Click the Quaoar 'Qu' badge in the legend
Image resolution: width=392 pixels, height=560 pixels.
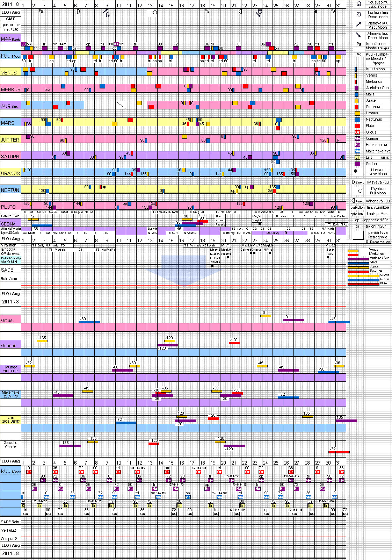coord(357,139)
